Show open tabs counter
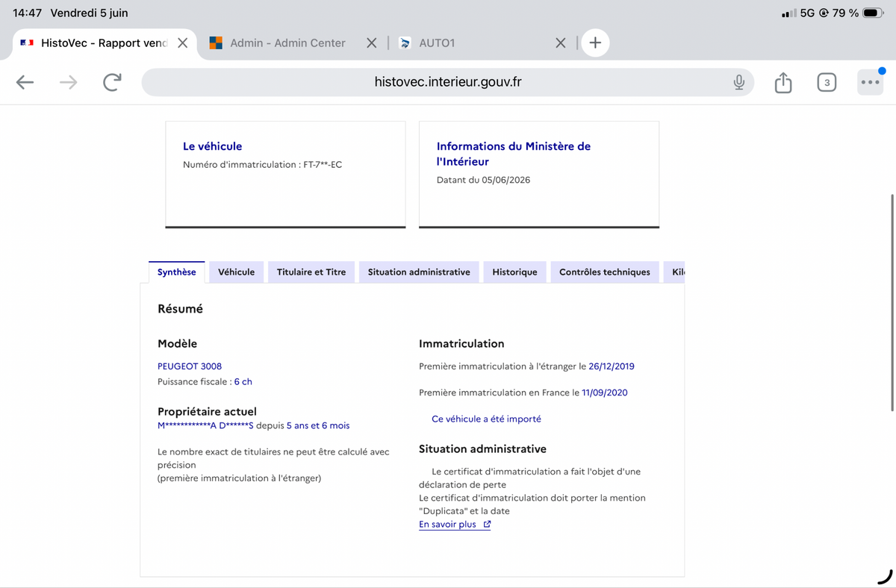Screen dimensions: 896x588 pyautogui.click(x=826, y=82)
